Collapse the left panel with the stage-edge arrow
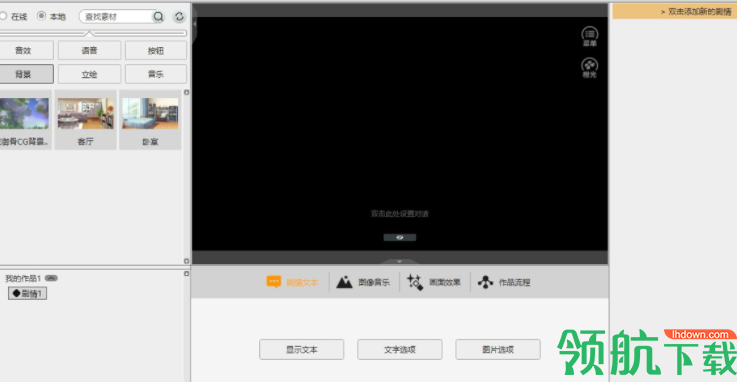 194,23
